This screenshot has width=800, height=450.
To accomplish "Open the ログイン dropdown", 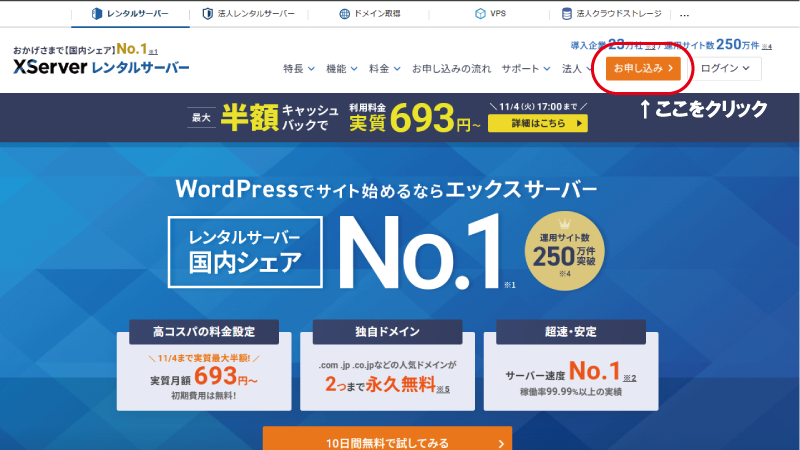I will [725, 68].
